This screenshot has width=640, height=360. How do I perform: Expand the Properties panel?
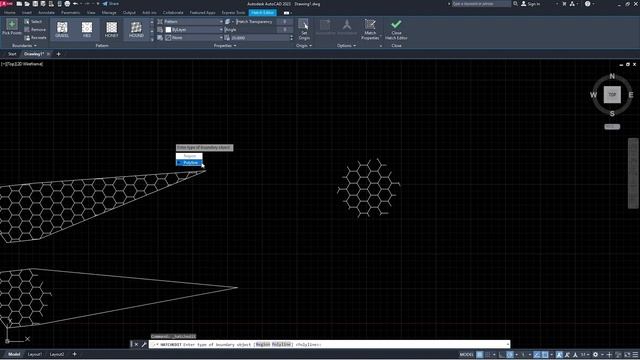coord(225,46)
